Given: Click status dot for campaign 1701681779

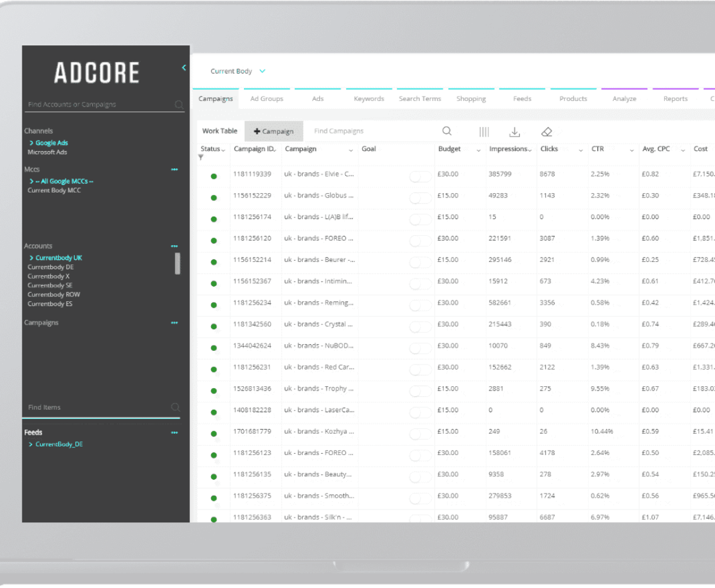Looking at the screenshot, I should click(x=214, y=433).
